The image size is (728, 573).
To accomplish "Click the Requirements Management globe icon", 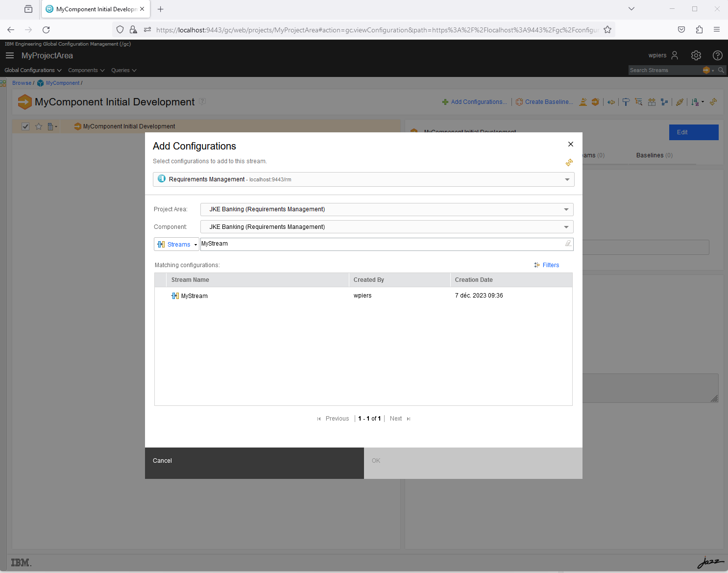I will click(162, 179).
